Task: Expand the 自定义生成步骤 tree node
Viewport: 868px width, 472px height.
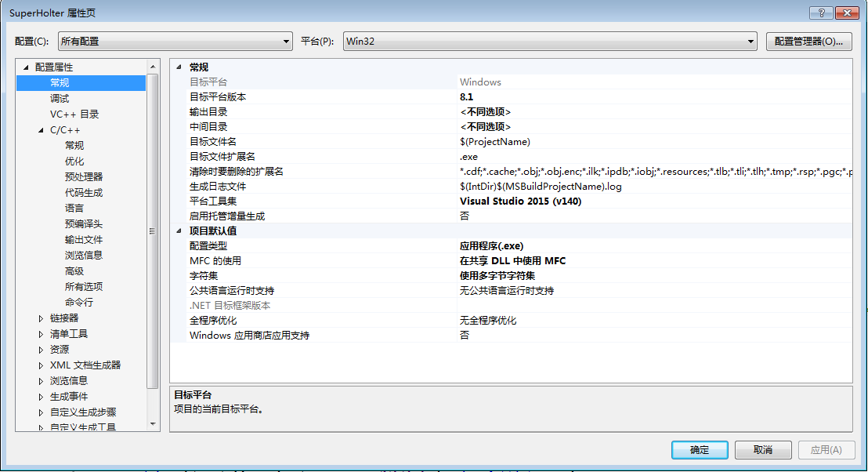Action: [41, 412]
